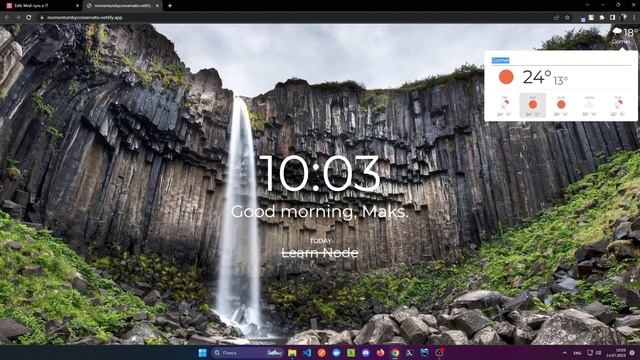The image size is (640, 360).
Task: Open File Explorer from the taskbar
Action: pyautogui.click(x=292, y=353)
